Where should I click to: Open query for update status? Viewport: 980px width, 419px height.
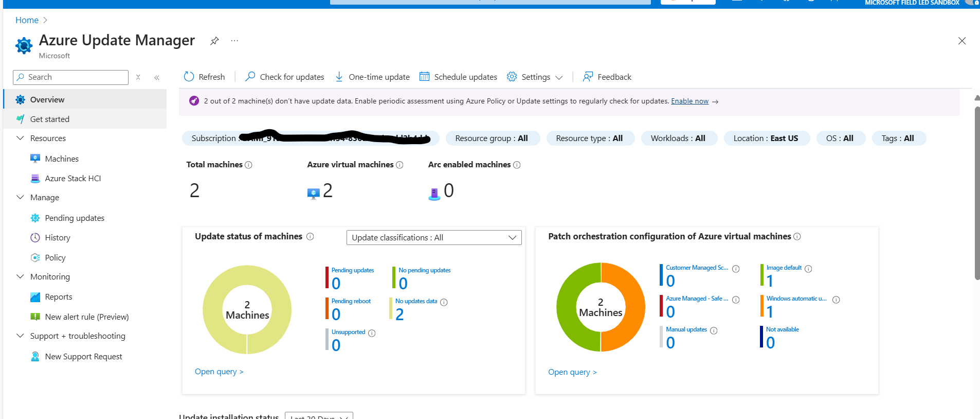tap(219, 372)
